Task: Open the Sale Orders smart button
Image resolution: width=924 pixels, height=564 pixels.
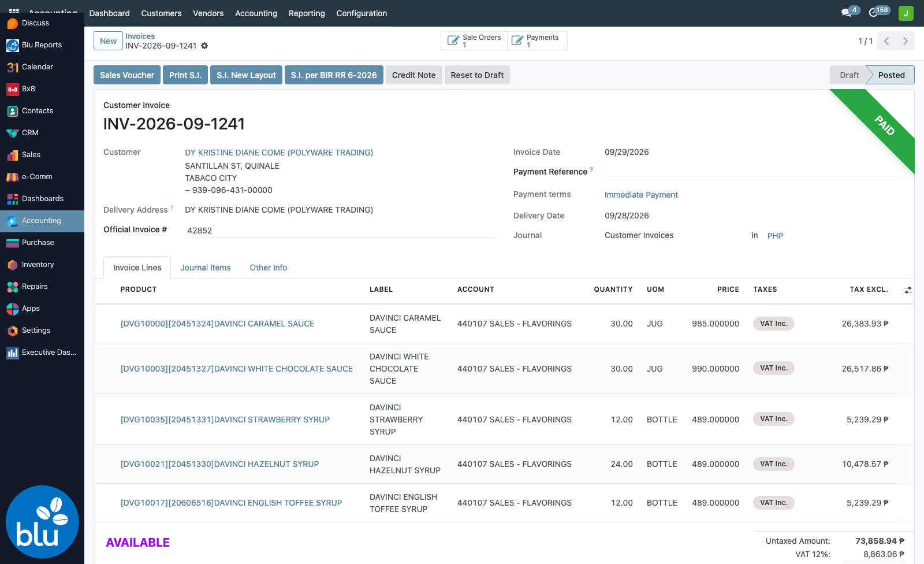Action: click(x=474, y=41)
